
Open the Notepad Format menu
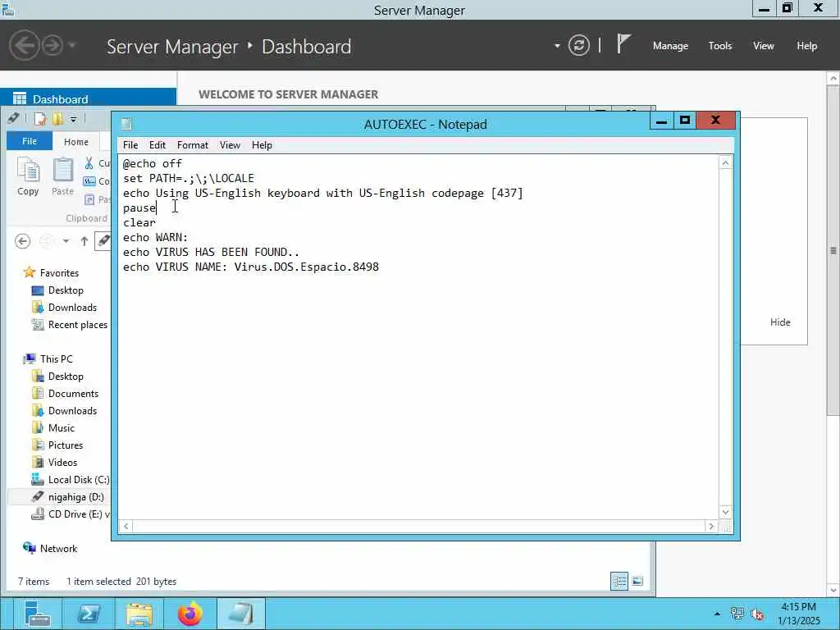(193, 145)
